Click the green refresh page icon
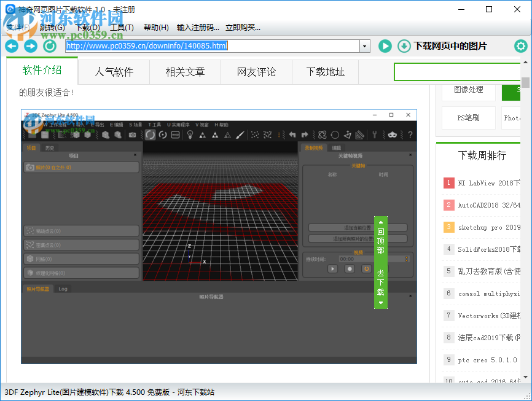 point(50,46)
